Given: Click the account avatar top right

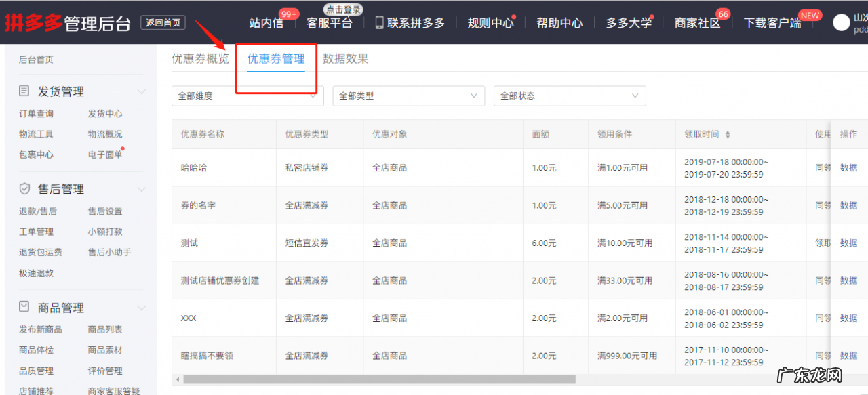Looking at the screenshot, I should [842, 22].
